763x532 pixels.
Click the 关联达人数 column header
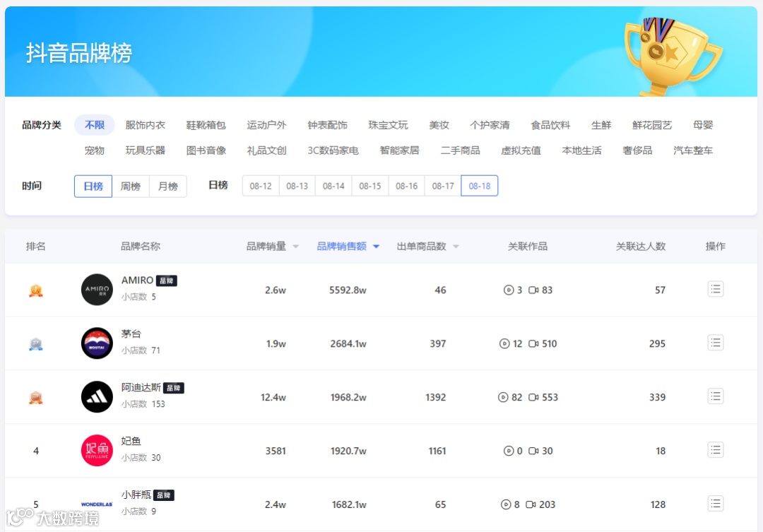point(640,247)
